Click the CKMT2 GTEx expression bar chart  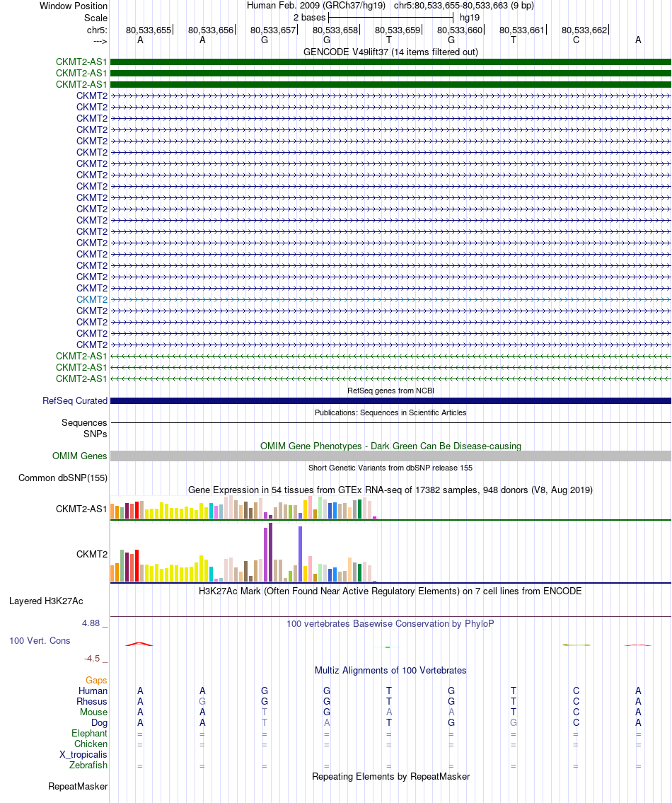click(x=244, y=552)
